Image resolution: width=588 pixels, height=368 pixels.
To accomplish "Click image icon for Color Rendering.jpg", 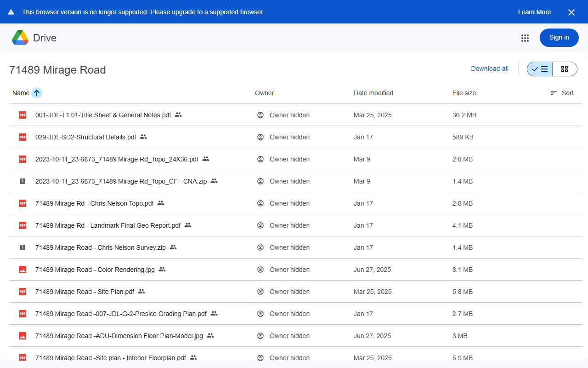I will point(23,270).
